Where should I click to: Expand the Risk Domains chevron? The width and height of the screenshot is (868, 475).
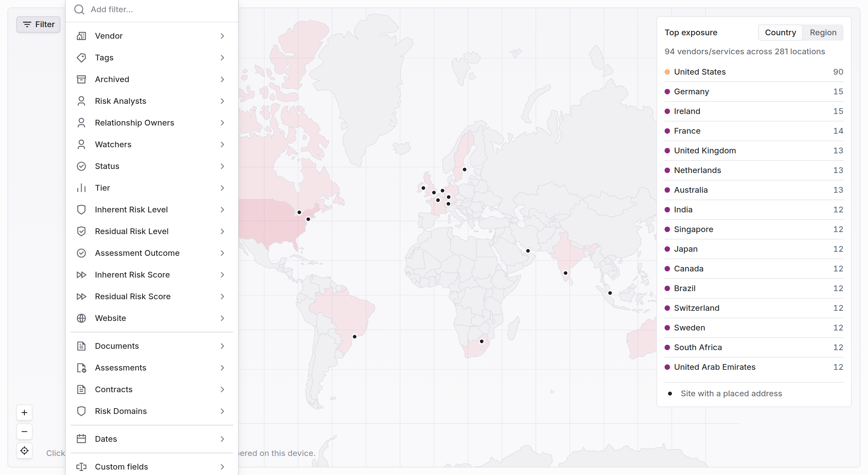click(x=222, y=411)
